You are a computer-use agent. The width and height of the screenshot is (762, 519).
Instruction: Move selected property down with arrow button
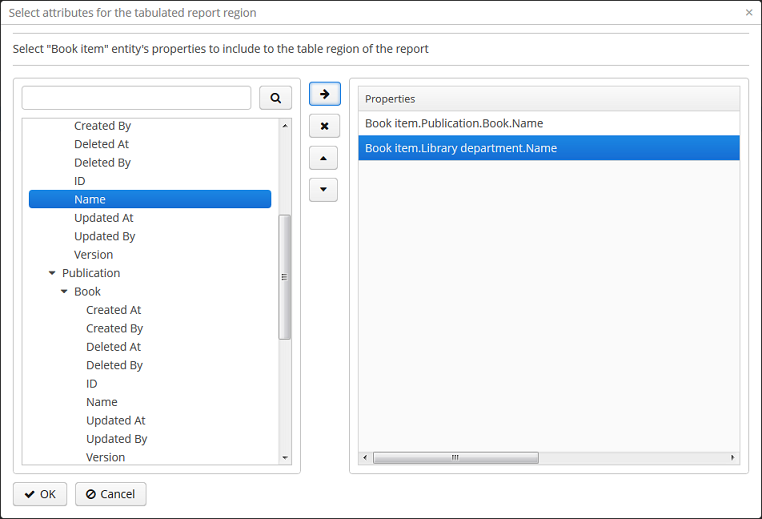324,190
